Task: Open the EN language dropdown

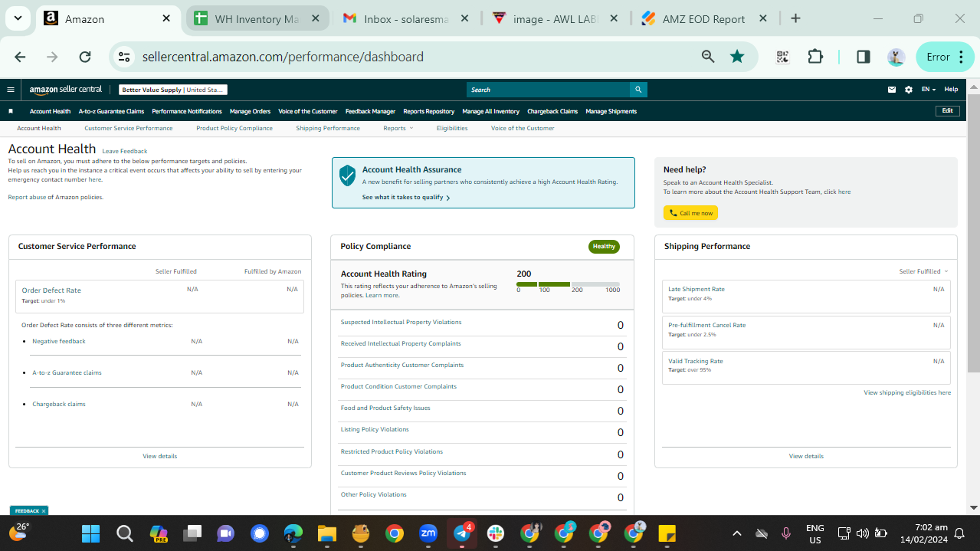Action: [928, 90]
